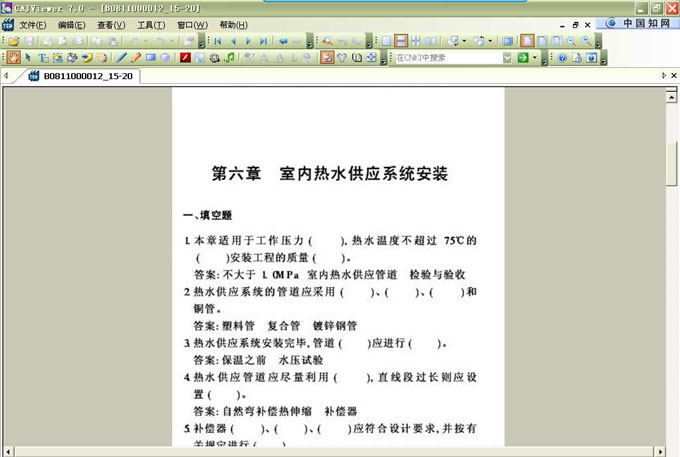Viewport: 680px width, 457px height.
Task: Click the blue help question icon
Action: click(x=562, y=58)
